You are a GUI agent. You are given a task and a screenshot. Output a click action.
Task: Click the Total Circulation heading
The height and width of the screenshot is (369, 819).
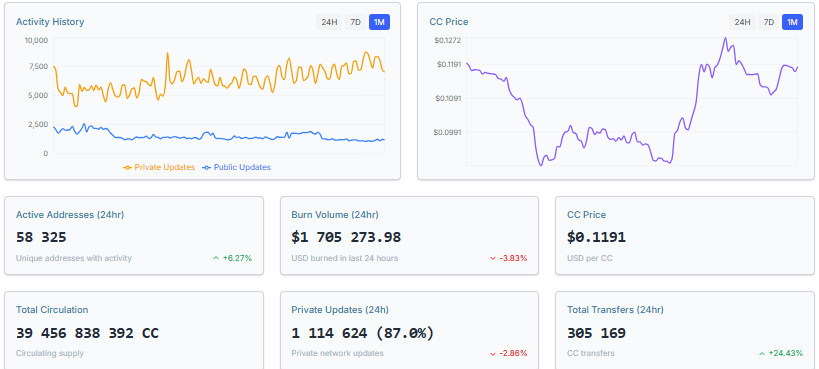tap(52, 310)
